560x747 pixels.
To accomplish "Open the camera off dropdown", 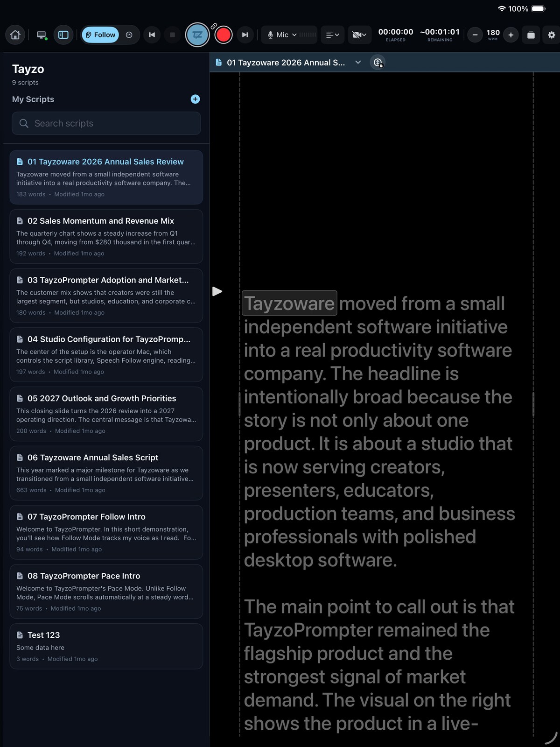I will 359,35.
